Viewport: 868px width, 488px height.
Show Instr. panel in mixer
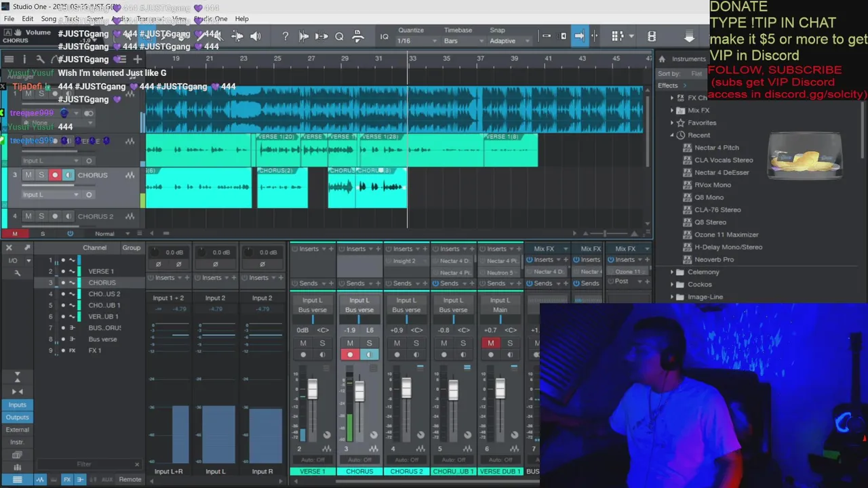click(17, 442)
